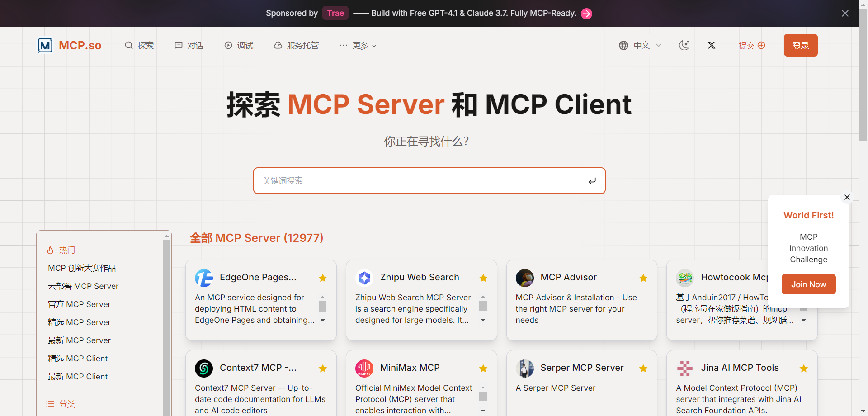Expand the 更多 more menu

coord(358,45)
